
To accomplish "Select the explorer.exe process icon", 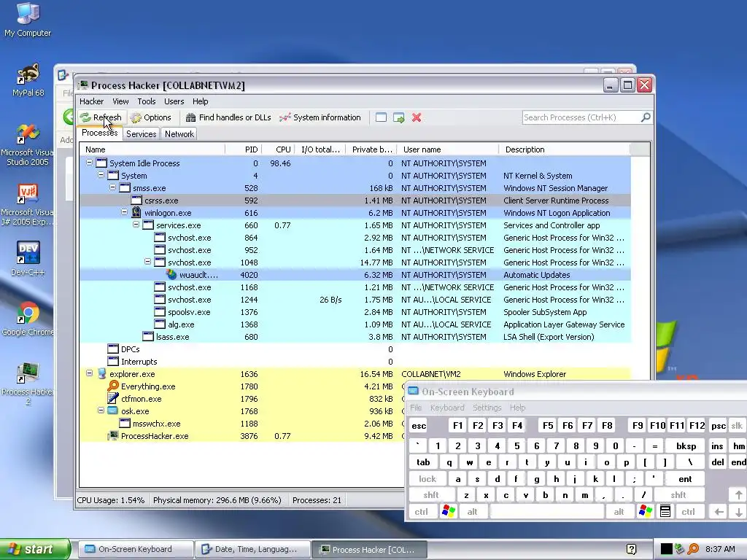I will coord(101,374).
